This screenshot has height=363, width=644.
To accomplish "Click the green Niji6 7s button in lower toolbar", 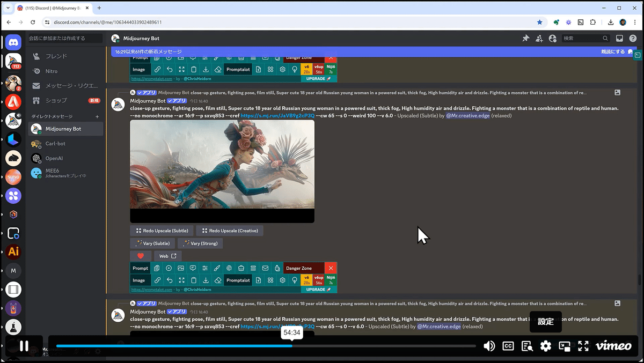I will [331, 280].
